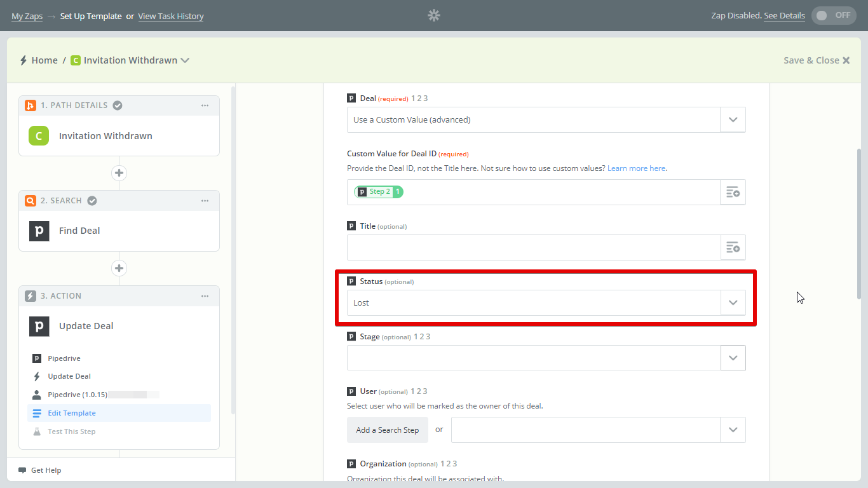Open Learn more here link
The image size is (868, 488).
point(636,168)
